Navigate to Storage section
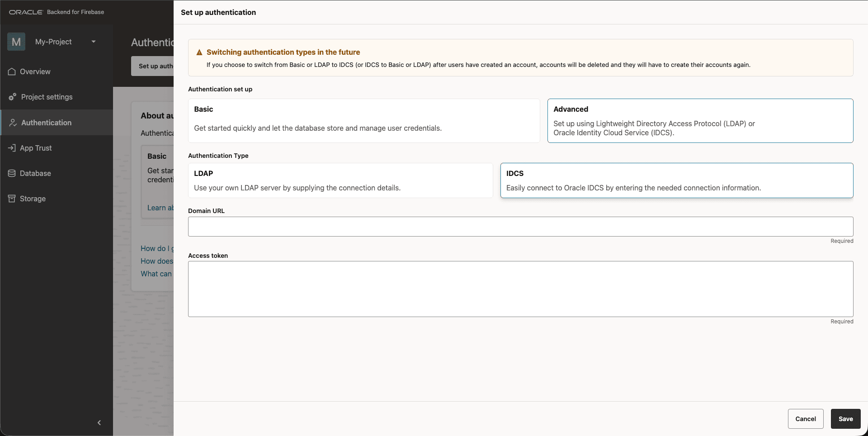This screenshot has height=436, width=868. [x=57, y=199]
